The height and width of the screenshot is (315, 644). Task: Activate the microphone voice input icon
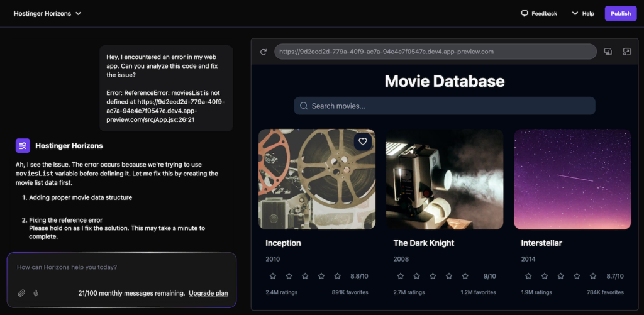36,293
